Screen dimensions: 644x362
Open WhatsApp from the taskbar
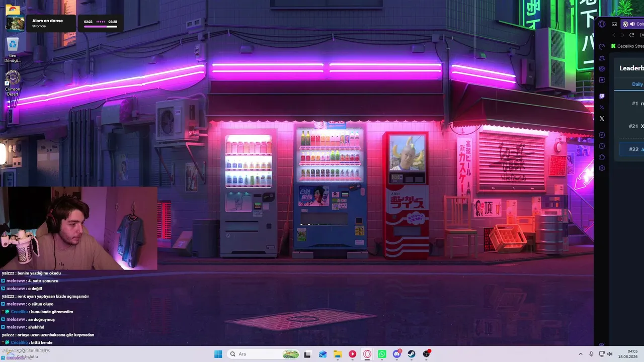(x=382, y=354)
